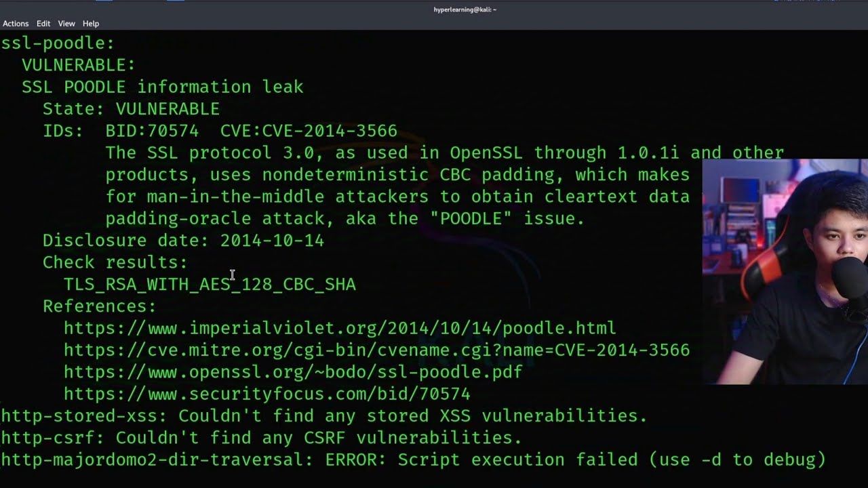This screenshot has width=868, height=488.
Task: Click the "References:" label
Action: coord(99,306)
